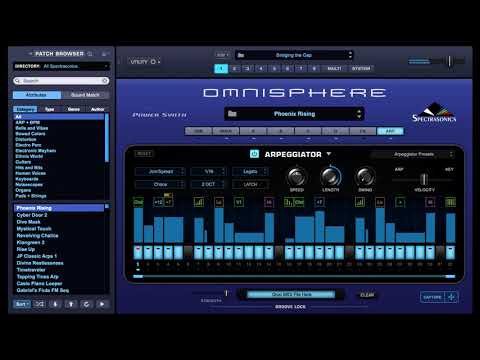Click the strum modifier icon above step 16
480x360 pixels.
(288, 202)
